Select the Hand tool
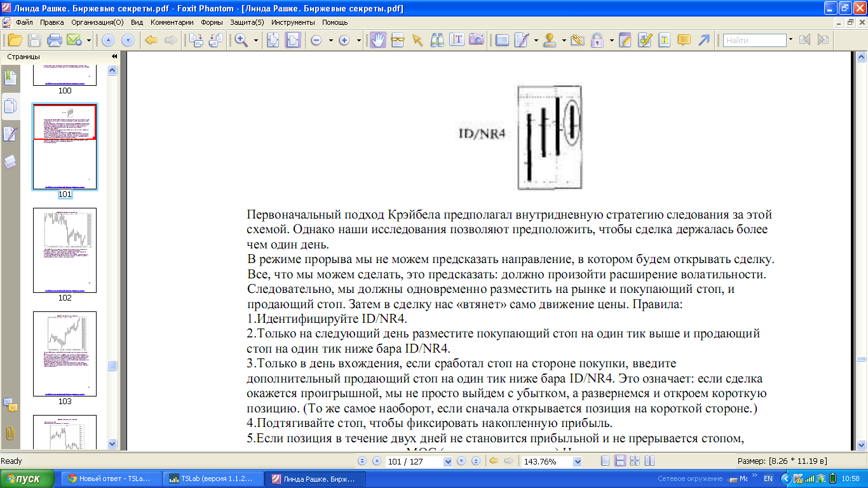The image size is (868, 488). (x=378, y=40)
